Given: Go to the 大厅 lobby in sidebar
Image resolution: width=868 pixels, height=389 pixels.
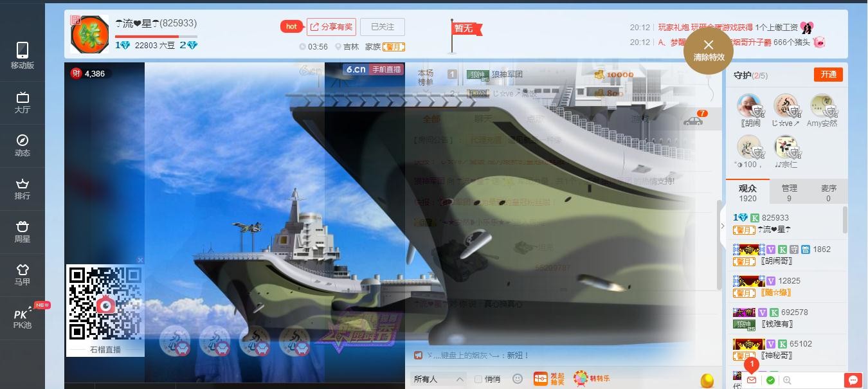Looking at the screenshot, I should (x=22, y=102).
